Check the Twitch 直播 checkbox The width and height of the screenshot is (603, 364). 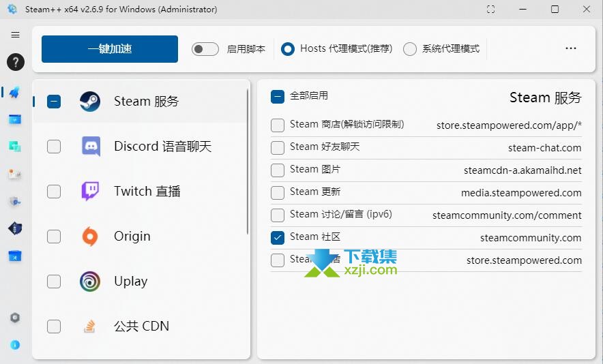[x=54, y=191]
